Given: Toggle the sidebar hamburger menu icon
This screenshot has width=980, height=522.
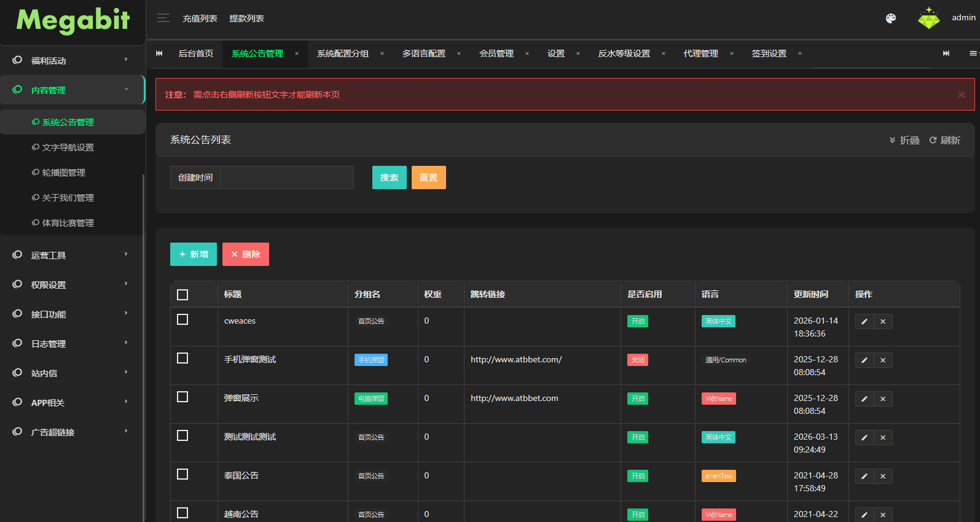Looking at the screenshot, I should [x=163, y=18].
